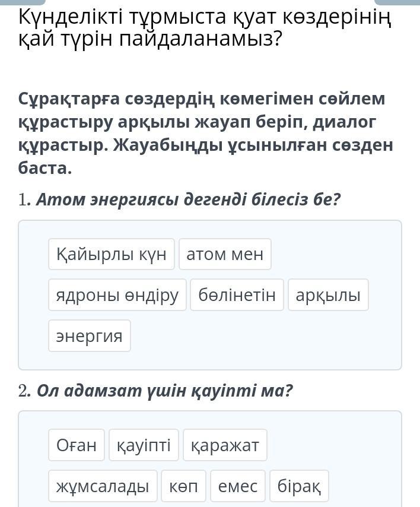
Task: Click the lesson title 'Күнделікті тұрмыста қуат көздерінің'
Action: click(x=205, y=17)
